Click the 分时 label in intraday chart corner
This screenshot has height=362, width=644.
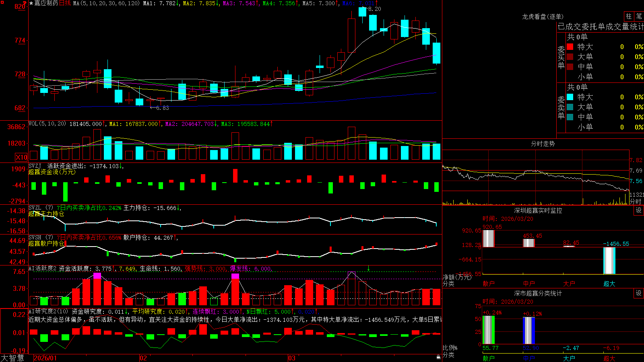pyautogui.click(x=636, y=202)
